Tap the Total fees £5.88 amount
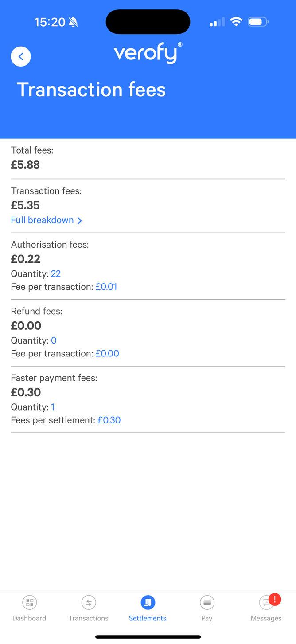Image resolution: width=296 pixels, height=644 pixels. tap(26, 165)
